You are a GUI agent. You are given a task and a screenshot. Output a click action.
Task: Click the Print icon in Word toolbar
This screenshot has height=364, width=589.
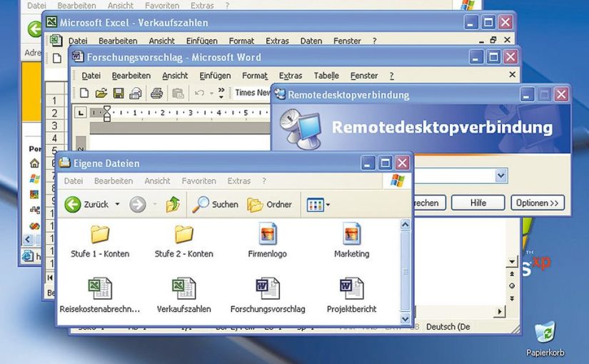click(156, 93)
